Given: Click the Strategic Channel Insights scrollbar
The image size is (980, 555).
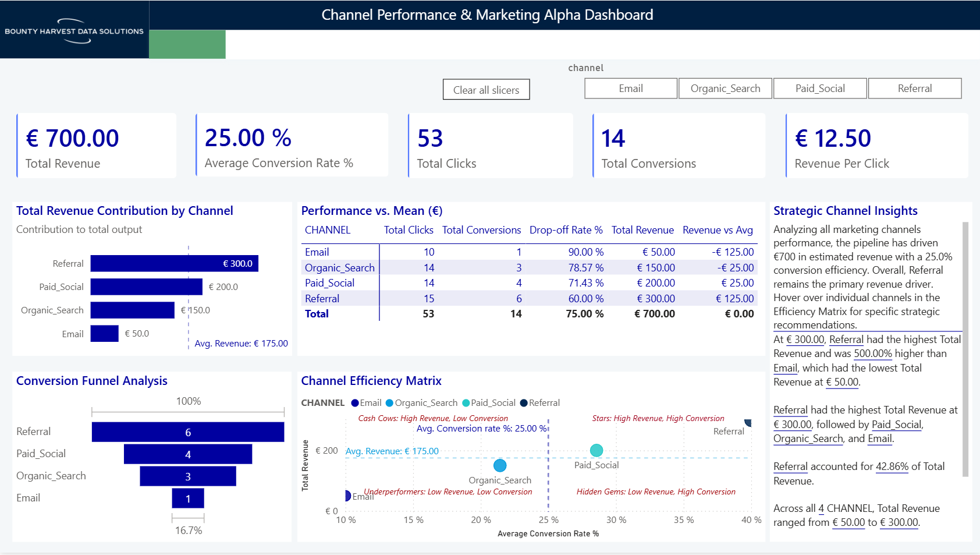Looking at the screenshot, I should click(965, 349).
